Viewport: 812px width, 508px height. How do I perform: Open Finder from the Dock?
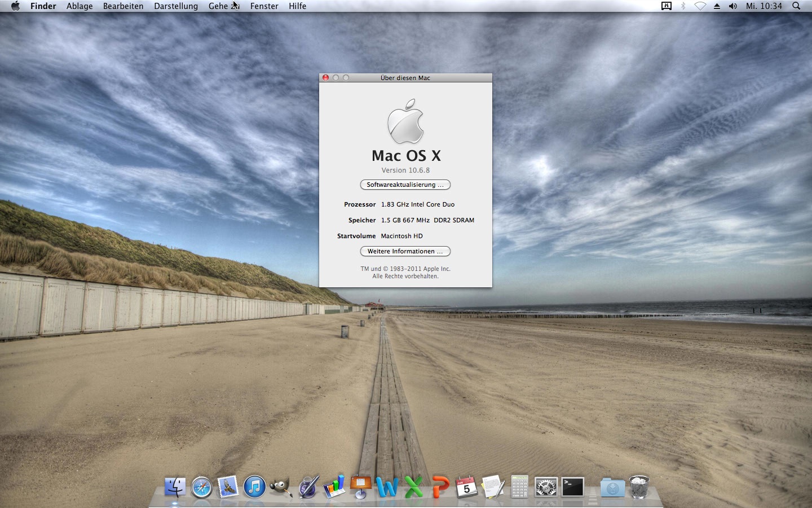coord(175,487)
